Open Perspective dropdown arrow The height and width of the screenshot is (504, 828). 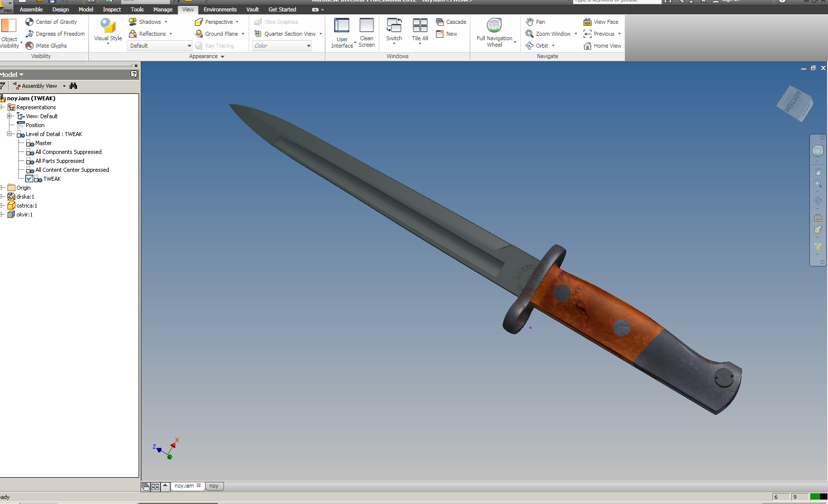coord(237,22)
